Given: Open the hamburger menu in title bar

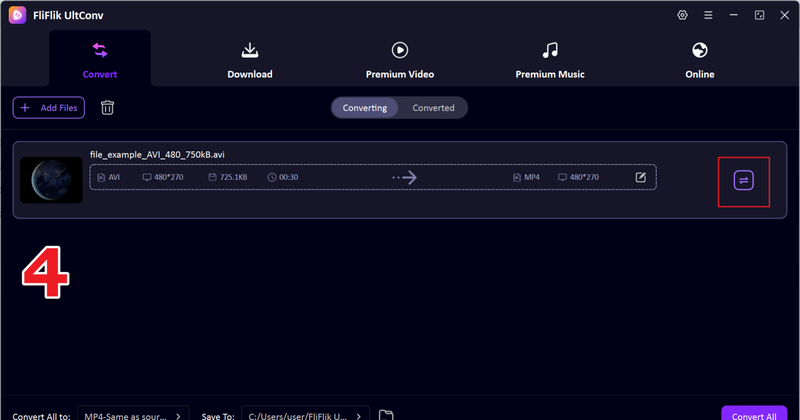Looking at the screenshot, I should pos(708,16).
